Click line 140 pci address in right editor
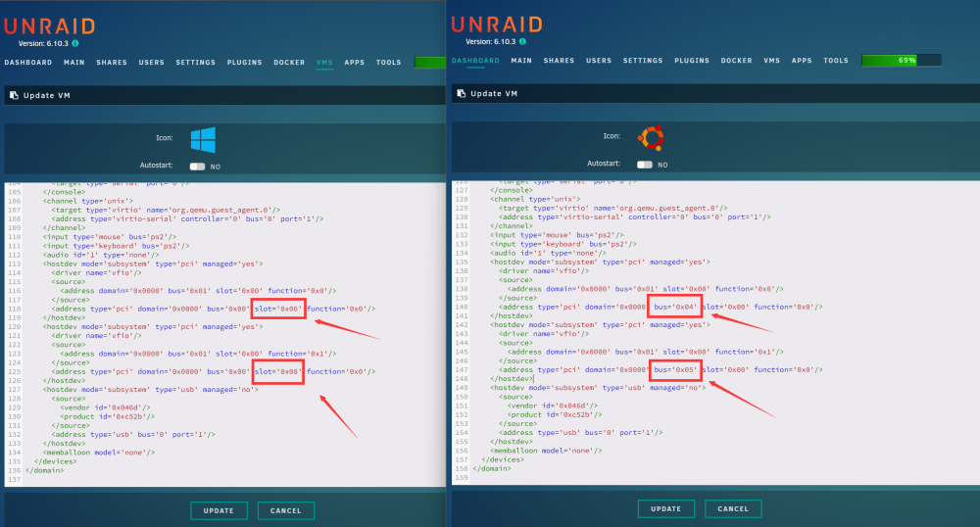Image resolution: width=980 pixels, height=527 pixels. coord(661,308)
